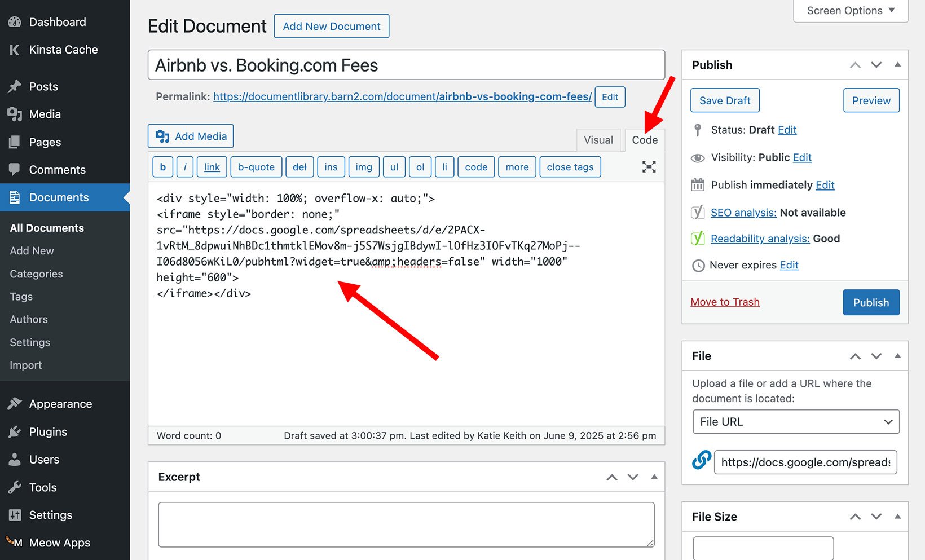
Task: Enter distraction-free fullscreen editing mode
Action: [649, 166]
